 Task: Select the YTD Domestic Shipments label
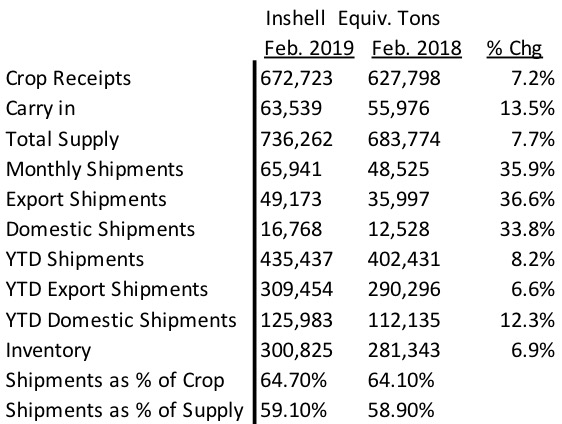pos(121,320)
